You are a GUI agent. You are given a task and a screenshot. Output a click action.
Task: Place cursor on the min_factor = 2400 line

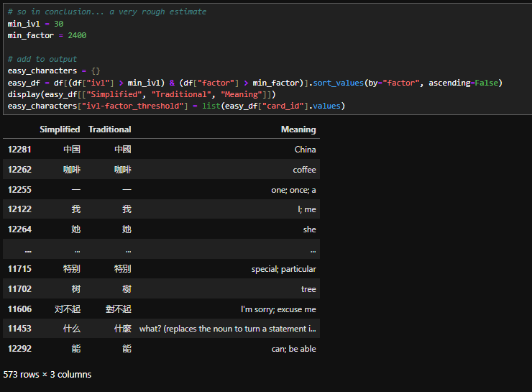point(47,35)
